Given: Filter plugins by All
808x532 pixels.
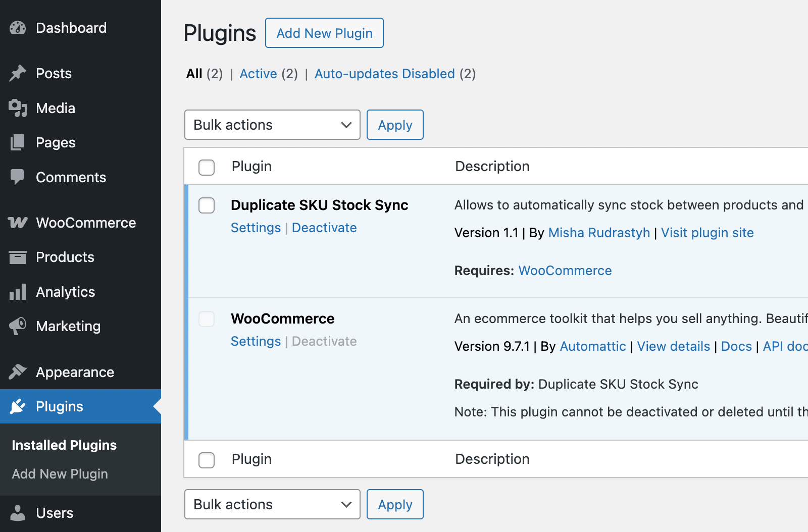Looking at the screenshot, I should tap(194, 74).
